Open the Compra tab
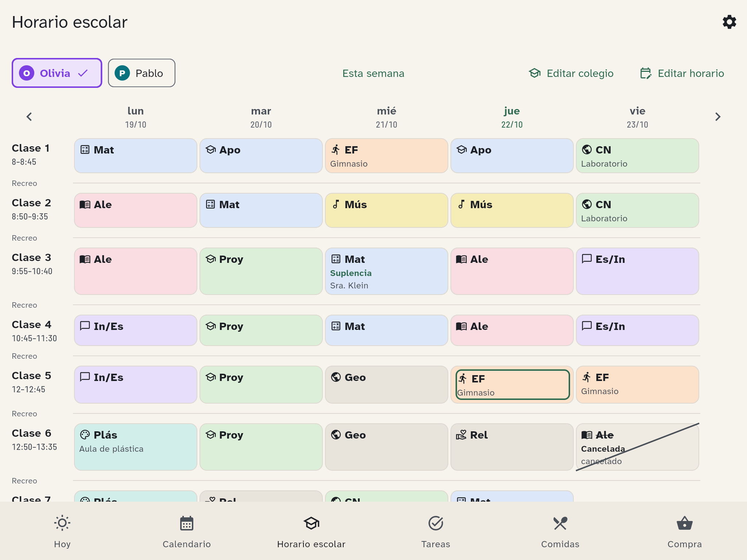 click(x=685, y=531)
